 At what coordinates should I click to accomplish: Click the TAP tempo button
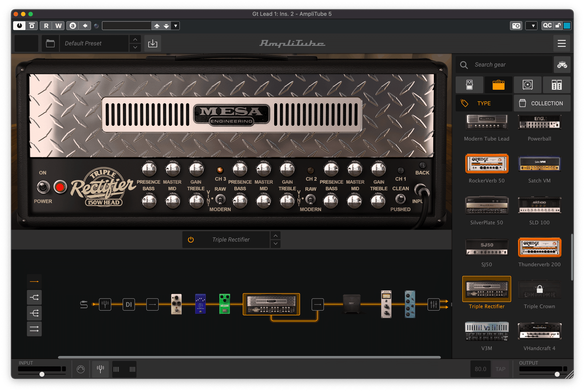[x=500, y=369]
